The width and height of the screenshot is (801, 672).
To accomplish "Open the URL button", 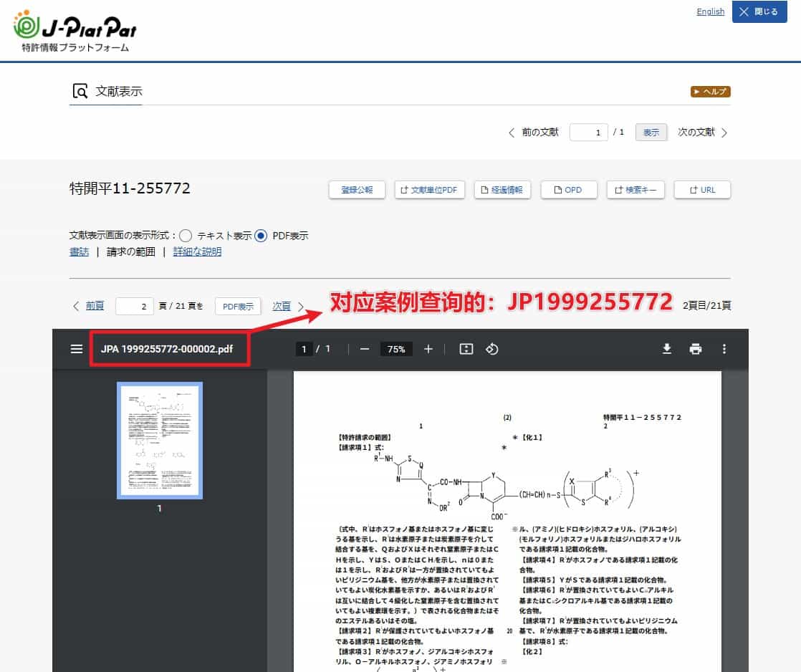I will [x=702, y=190].
